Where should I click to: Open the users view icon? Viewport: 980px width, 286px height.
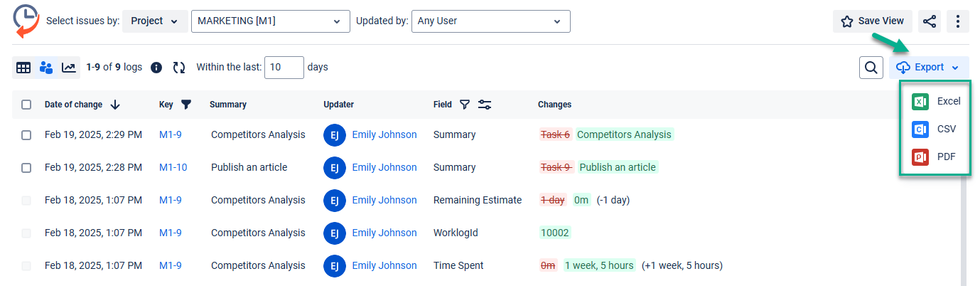(46, 68)
